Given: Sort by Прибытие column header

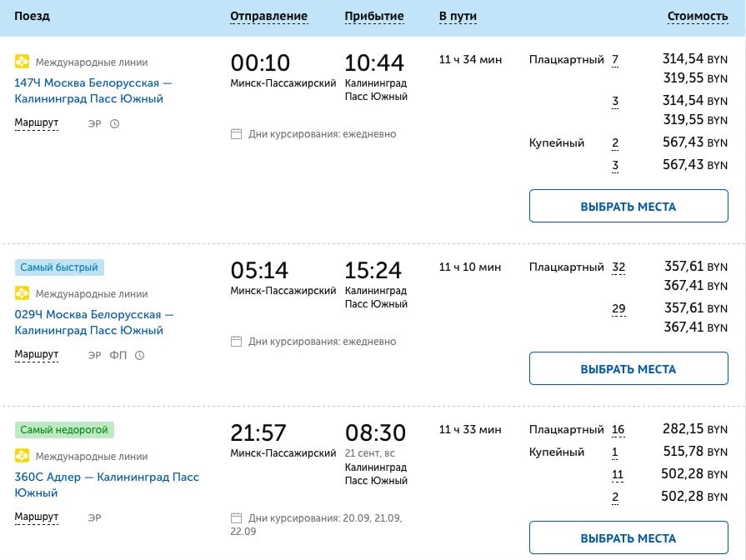Looking at the screenshot, I should (x=374, y=16).
